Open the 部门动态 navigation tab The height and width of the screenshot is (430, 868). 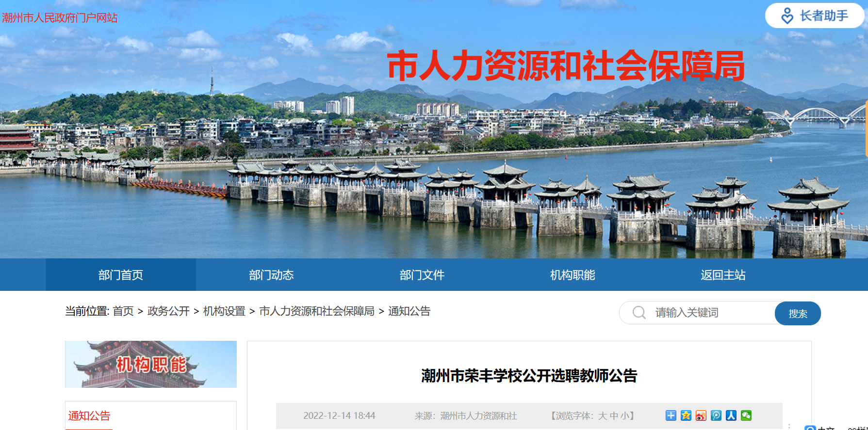(271, 275)
